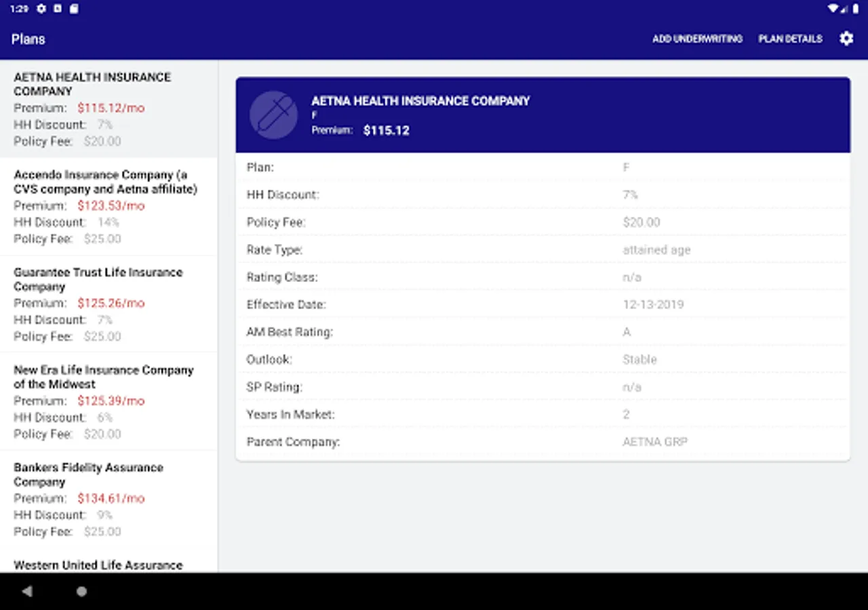Click $115.12/mo premium in plan list

111,108
